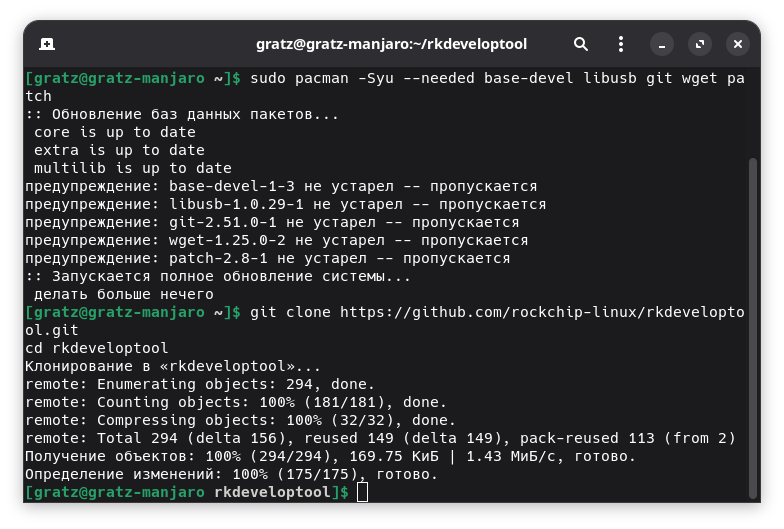Viewport: 784px width, 529px height.
Task: Minimize the terminal window
Action: 661,44
